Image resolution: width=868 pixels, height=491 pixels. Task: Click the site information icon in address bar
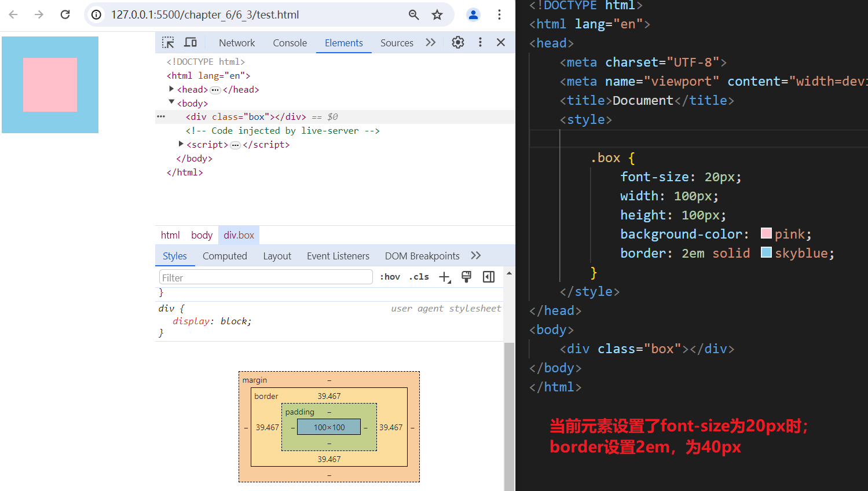97,14
